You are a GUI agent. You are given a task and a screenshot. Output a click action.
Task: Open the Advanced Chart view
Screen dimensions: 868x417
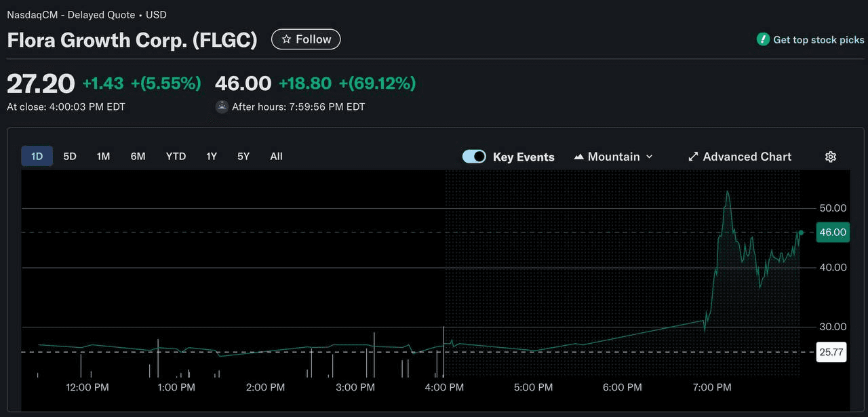click(740, 157)
